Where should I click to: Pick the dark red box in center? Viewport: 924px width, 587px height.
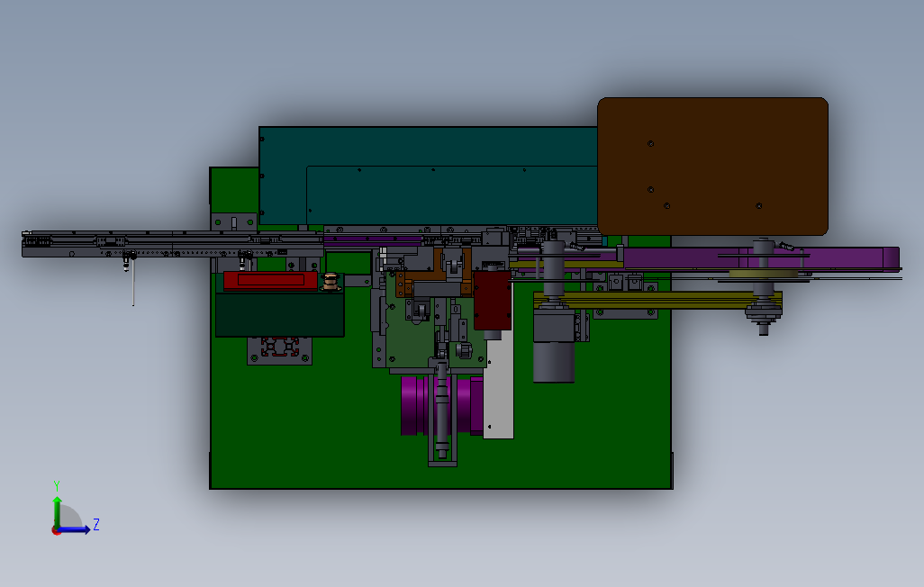click(x=492, y=301)
